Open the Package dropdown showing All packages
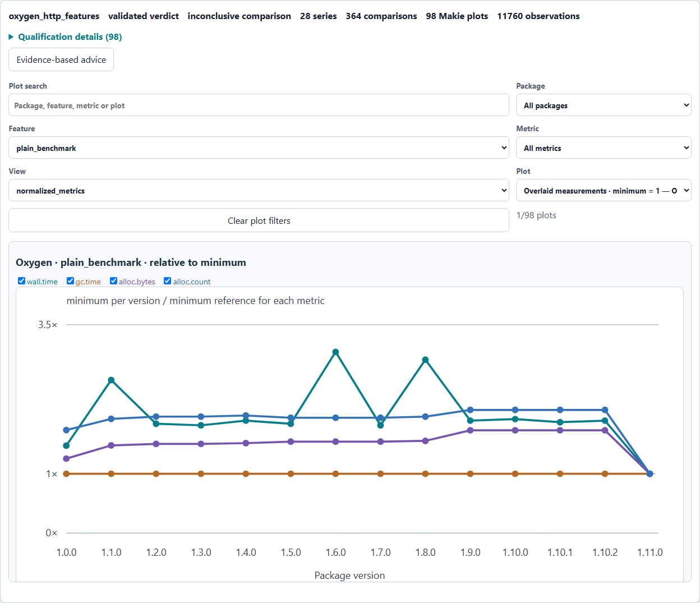700x603 pixels. tap(604, 105)
